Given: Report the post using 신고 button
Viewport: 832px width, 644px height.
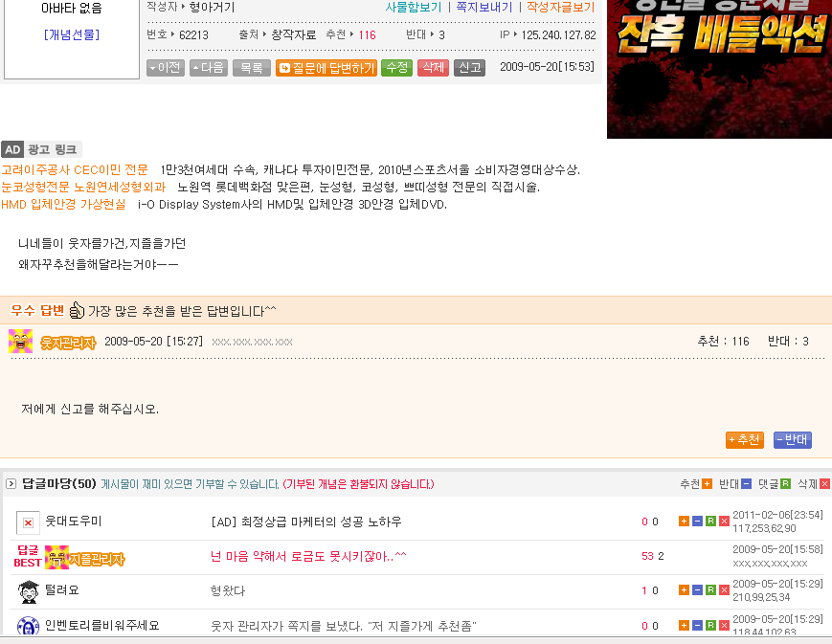Looking at the screenshot, I should tap(469, 68).
